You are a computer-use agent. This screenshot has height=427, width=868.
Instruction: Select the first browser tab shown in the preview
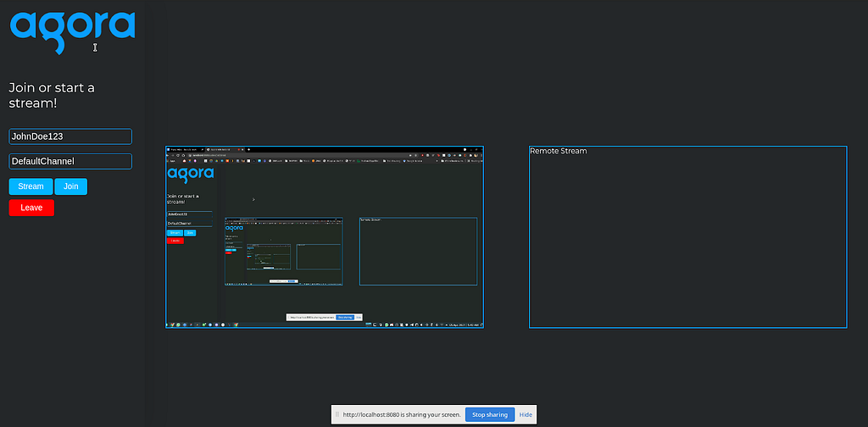(x=185, y=150)
